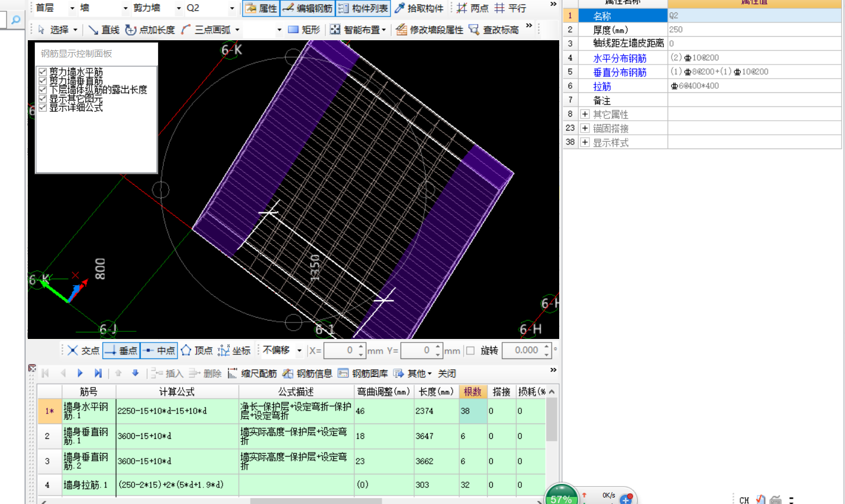The height and width of the screenshot is (504, 845).
Task: Go to the next rebar record
Action: pos(80,373)
